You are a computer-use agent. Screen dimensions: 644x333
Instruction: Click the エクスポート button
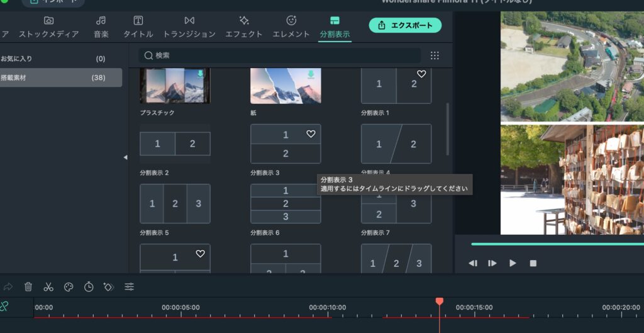[x=405, y=25]
